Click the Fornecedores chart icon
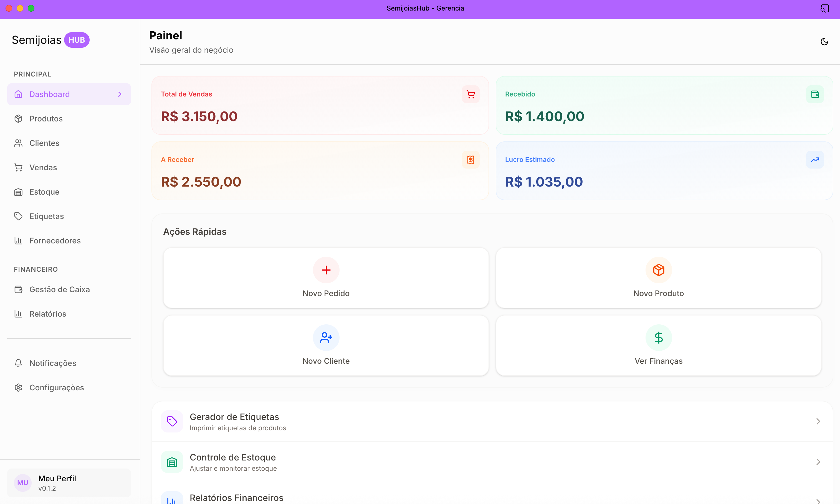Image resolution: width=840 pixels, height=504 pixels. coord(18,241)
